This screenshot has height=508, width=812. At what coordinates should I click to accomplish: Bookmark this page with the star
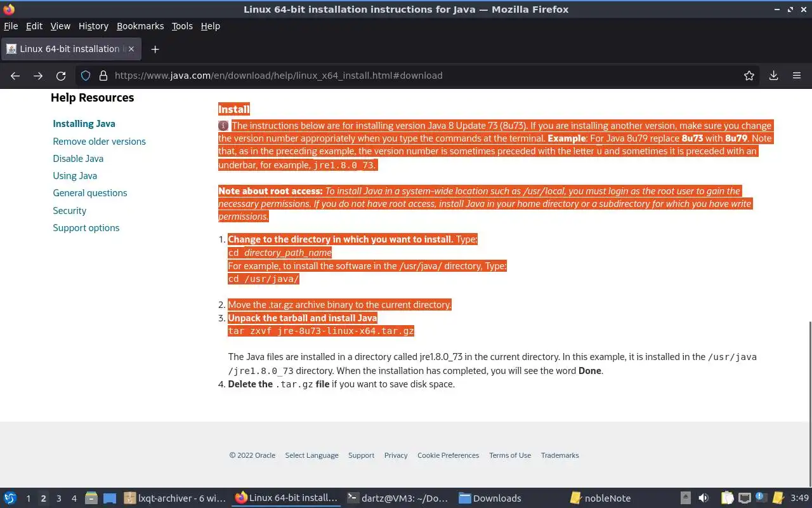pos(749,76)
